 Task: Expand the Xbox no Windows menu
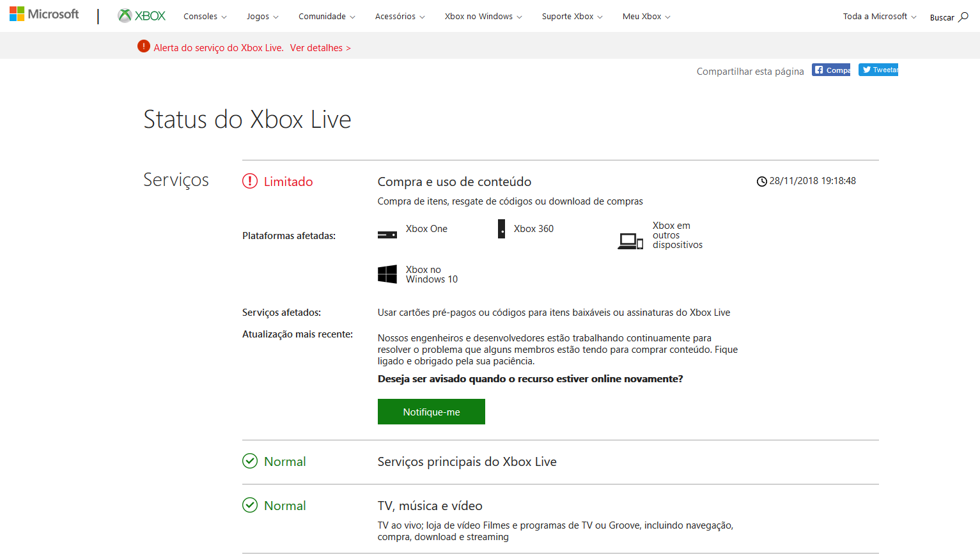point(483,17)
